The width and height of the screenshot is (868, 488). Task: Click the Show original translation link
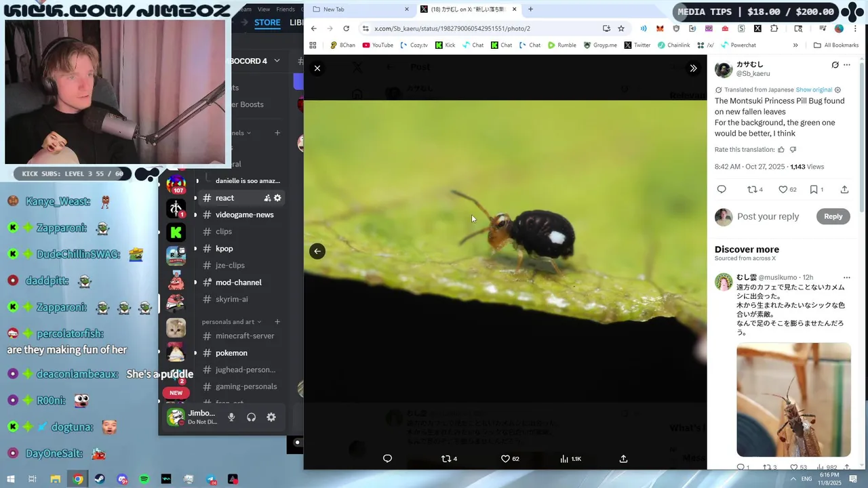[814, 89]
